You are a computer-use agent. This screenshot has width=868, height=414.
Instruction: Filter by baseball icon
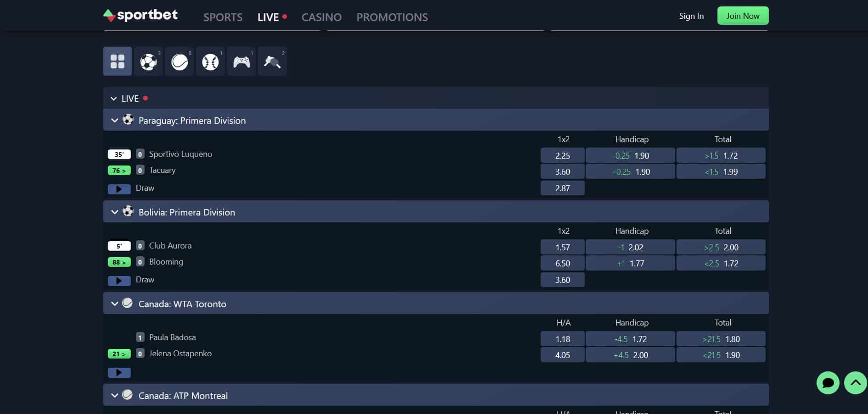click(x=210, y=61)
